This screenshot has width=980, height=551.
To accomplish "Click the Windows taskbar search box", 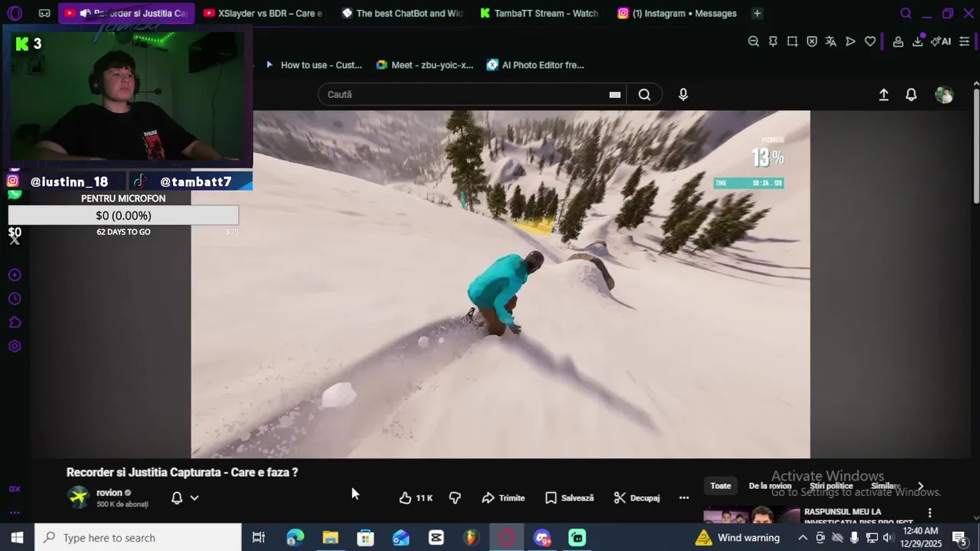I will [138, 537].
